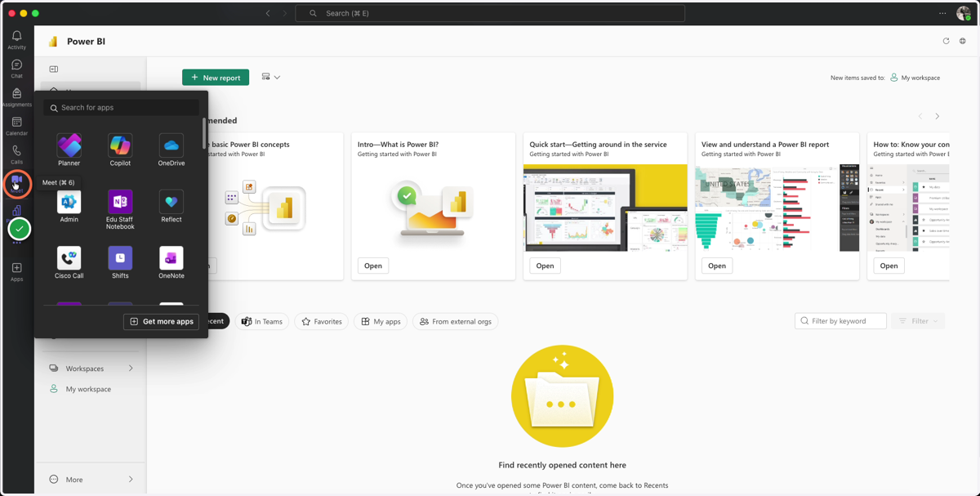Open the Filter dropdown
The height and width of the screenshot is (496, 980).
point(919,321)
